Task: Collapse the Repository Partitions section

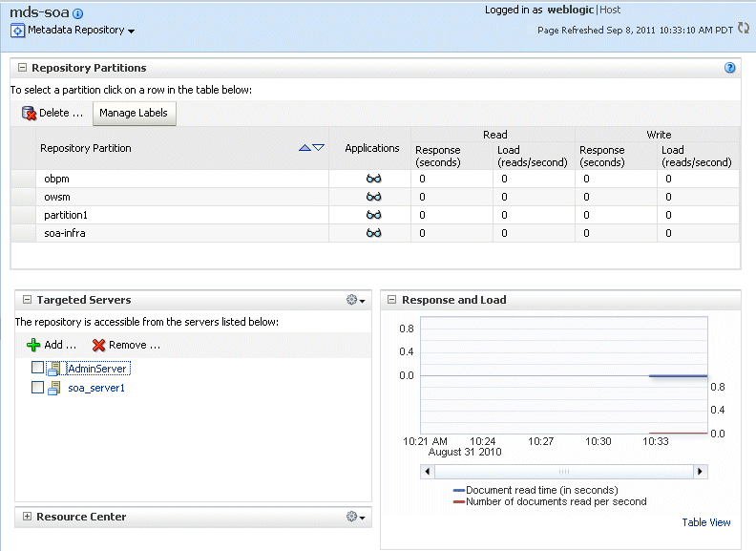Action: point(22,68)
